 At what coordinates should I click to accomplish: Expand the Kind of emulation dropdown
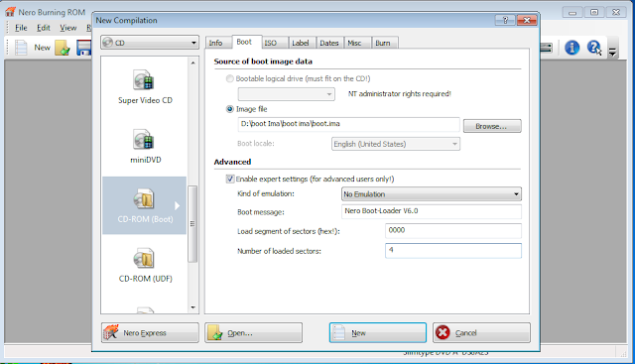(432, 194)
